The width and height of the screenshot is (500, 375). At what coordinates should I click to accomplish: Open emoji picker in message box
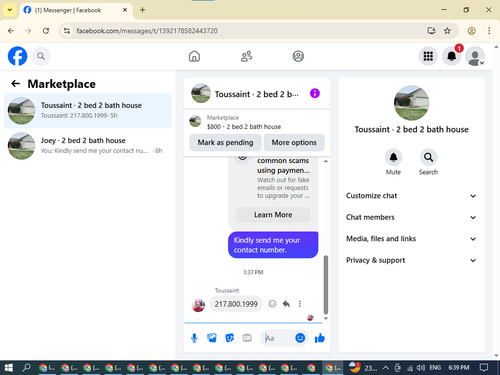pyautogui.click(x=300, y=338)
